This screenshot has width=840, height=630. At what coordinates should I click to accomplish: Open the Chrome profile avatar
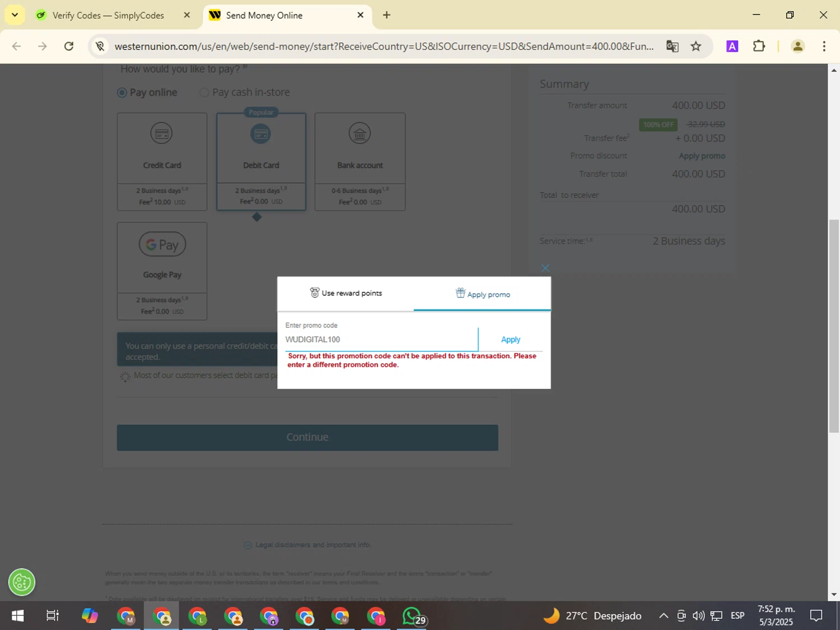[x=798, y=46]
